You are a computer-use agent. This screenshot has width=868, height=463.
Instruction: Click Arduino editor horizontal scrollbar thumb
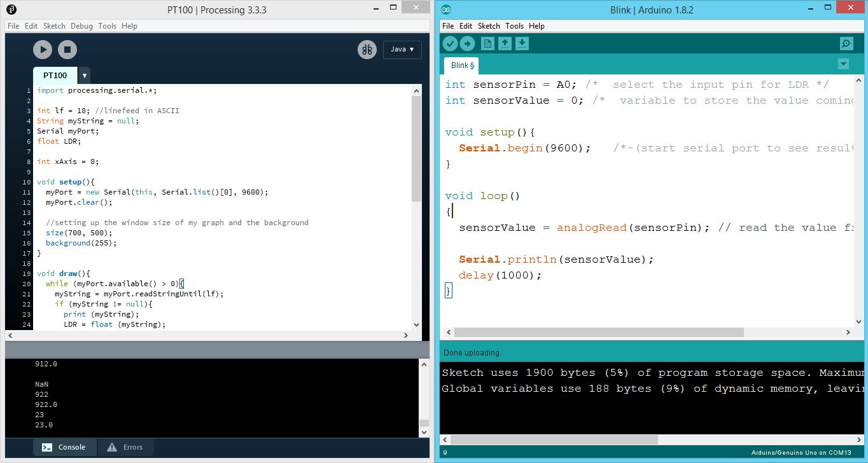point(599,332)
